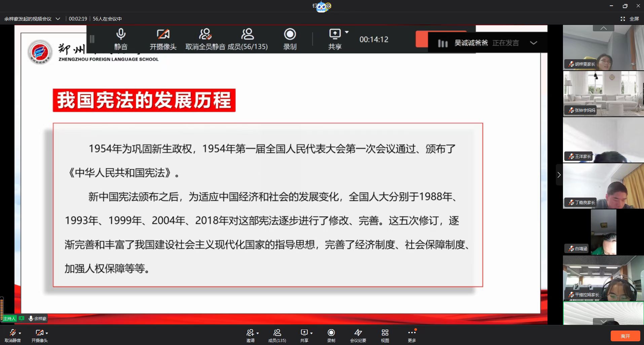Viewport: 644px width, 345px height.
Task: Click 全屏 fullscreen button at top right
Action: coord(634,19)
